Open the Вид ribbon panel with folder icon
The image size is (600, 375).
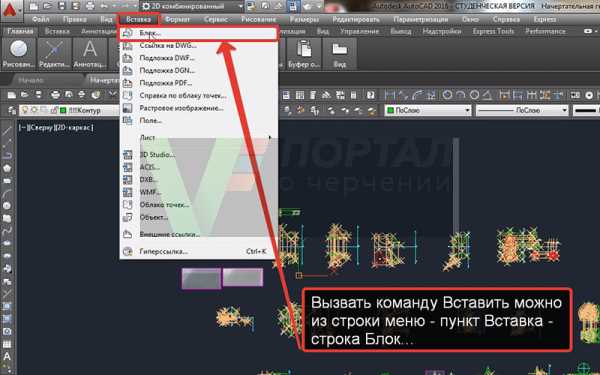pyautogui.click(x=339, y=54)
